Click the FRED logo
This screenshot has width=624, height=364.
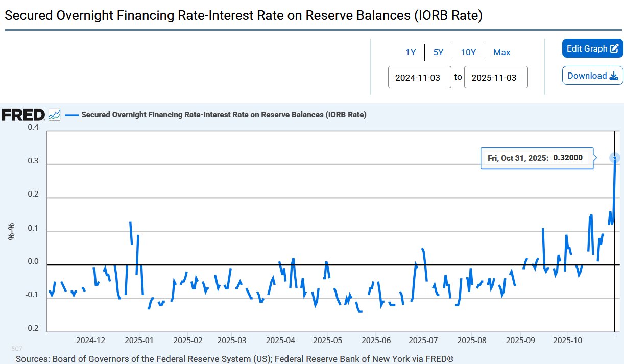pyautogui.click(x=23, y=115)
